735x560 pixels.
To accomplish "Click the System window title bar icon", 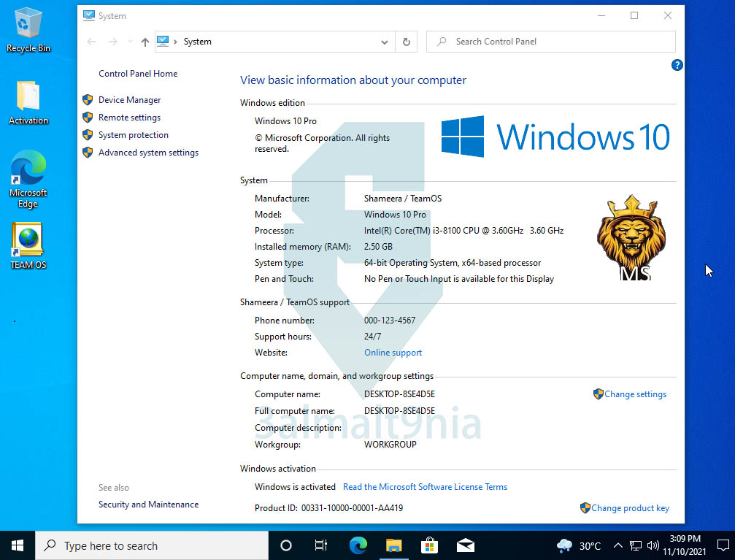I will click(x=88, y=15).
